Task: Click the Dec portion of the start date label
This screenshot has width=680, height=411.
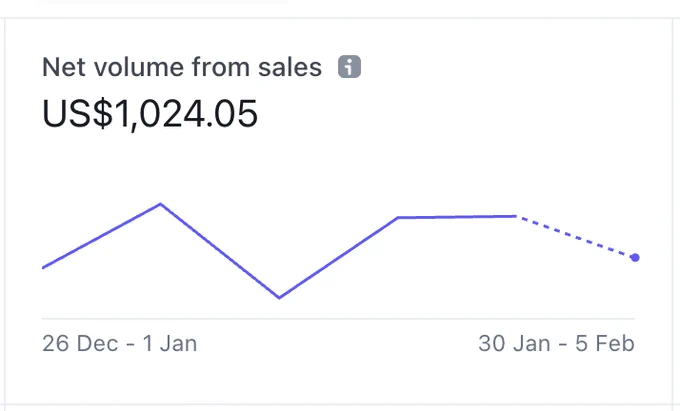Action: click(98, 343)
